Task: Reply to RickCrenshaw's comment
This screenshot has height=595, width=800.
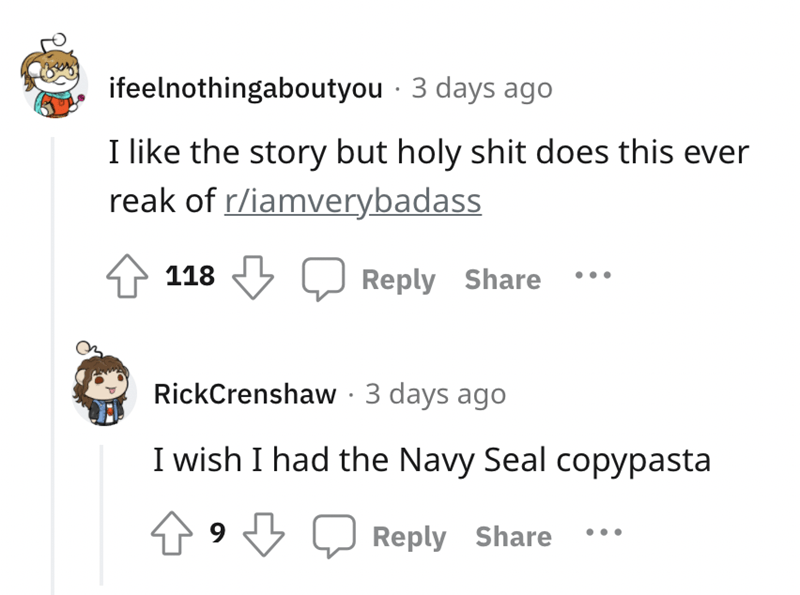Action: (393, 536)
